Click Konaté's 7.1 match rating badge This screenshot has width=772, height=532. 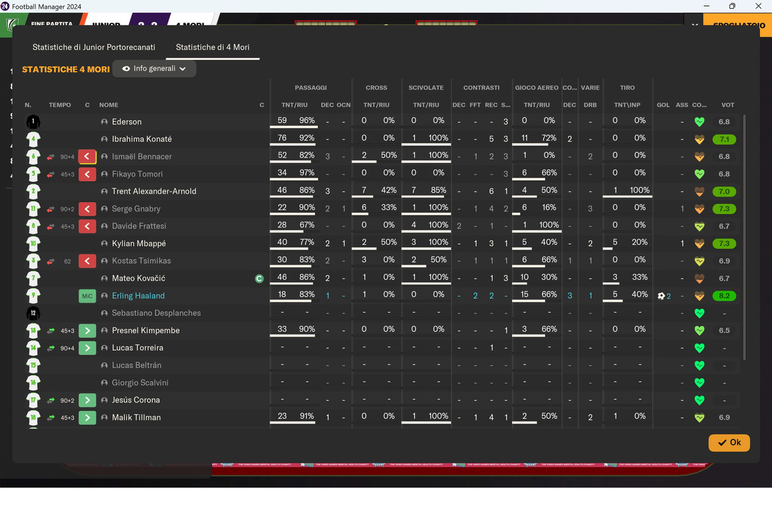pyautogui.click(x=724, y=140)
